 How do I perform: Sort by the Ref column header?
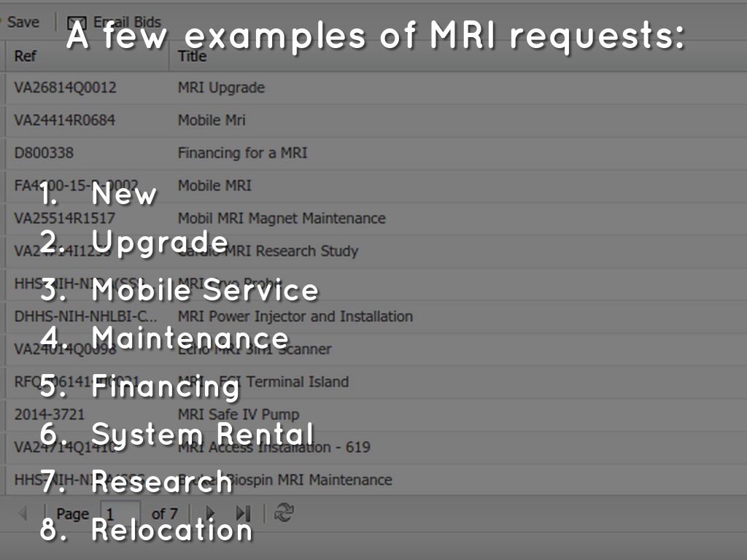[25, 56]
